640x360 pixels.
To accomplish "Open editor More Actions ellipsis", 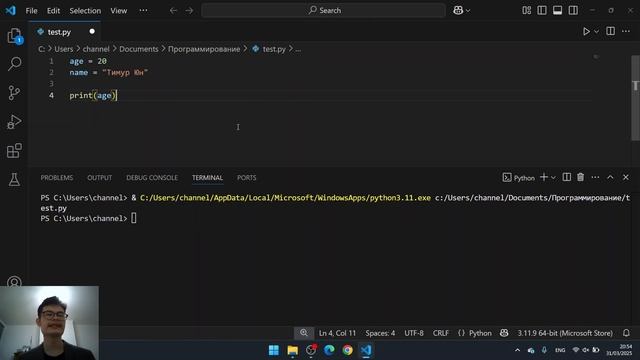I will tap(626, 31).
